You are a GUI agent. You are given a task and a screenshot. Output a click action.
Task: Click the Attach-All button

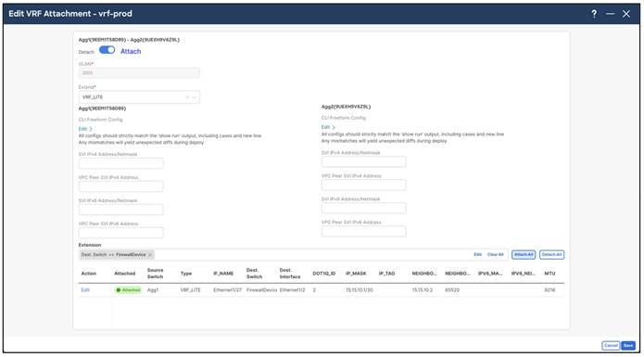(x=524, y=255)
